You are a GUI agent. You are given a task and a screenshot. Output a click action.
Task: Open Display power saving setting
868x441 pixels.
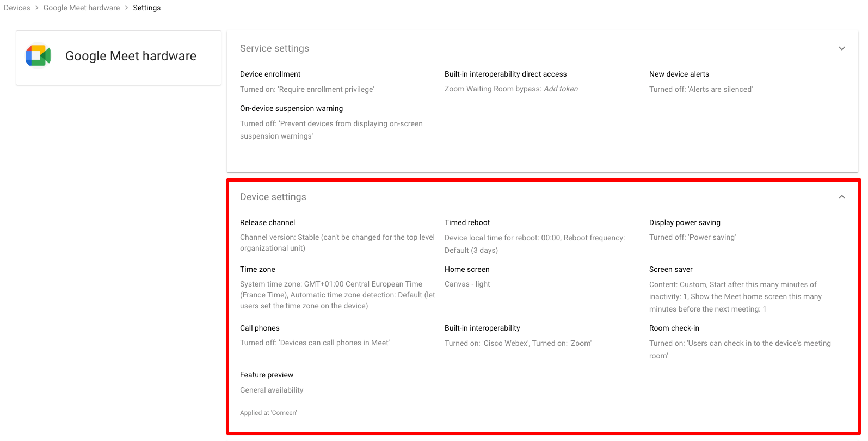tap(685, 222)
